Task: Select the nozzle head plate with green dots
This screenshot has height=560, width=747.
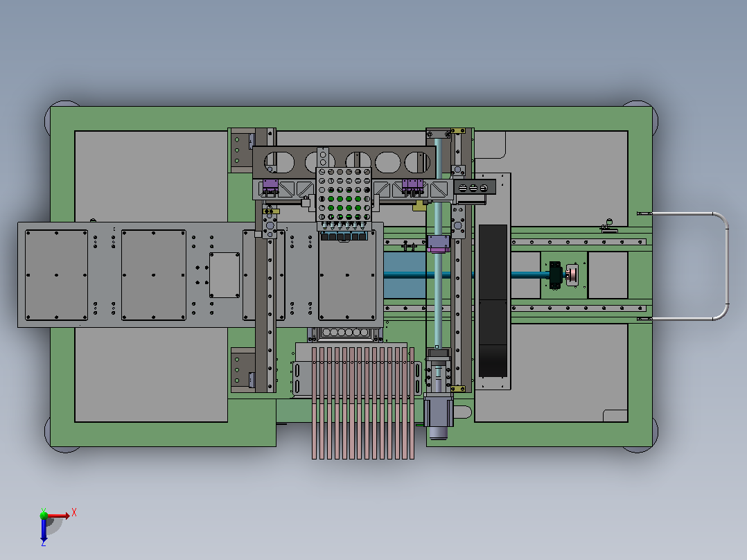Action: pyautogui.click(x=344, y=195)
